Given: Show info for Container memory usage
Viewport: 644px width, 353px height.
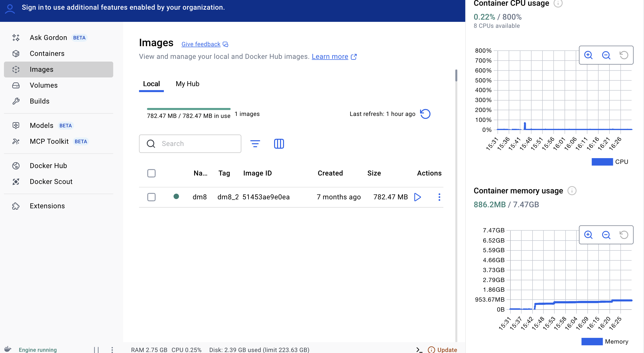Looking at the screenshot, I should (572, 191).
